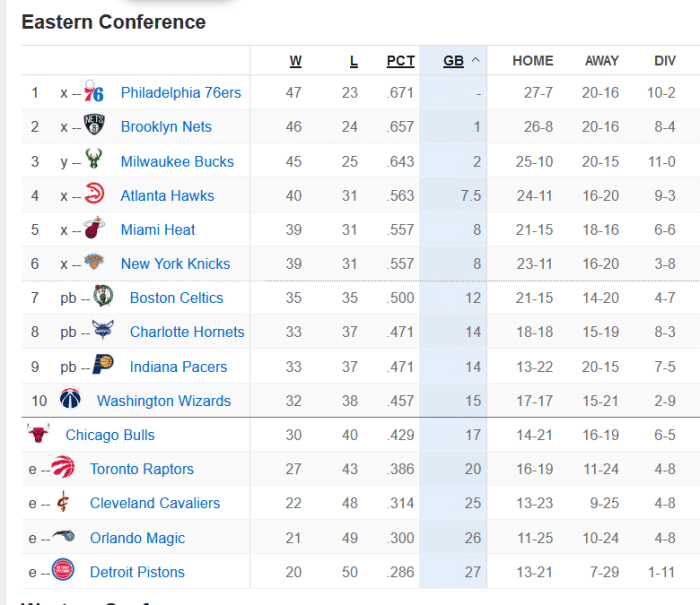The height and width of the screenshot is (605, 700).
Task: Click the New York Knicks logo
Action: pyautogui.click(x=94, y=264)
